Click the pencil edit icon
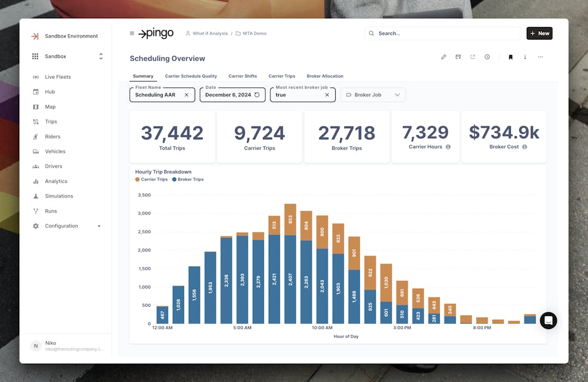 pos(443,57)
